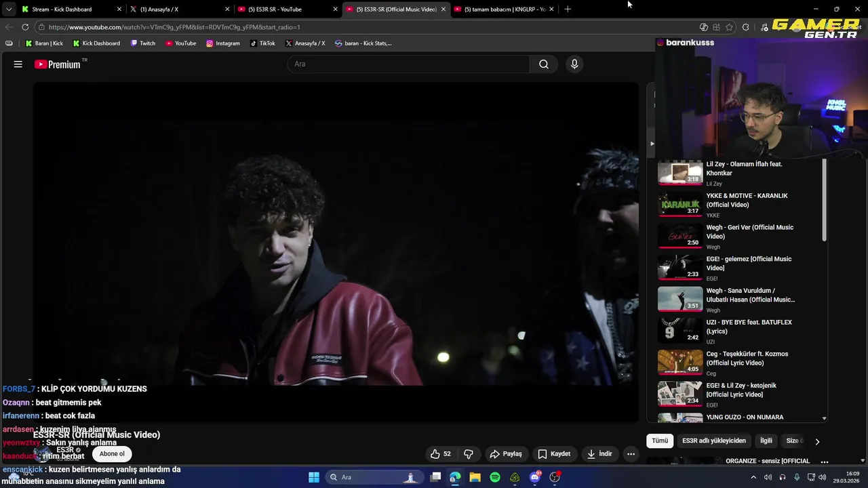Play Lil Zey - Olamam İflah feat. Khontkar
Screen dimensions: 868x488
[739, 173]
